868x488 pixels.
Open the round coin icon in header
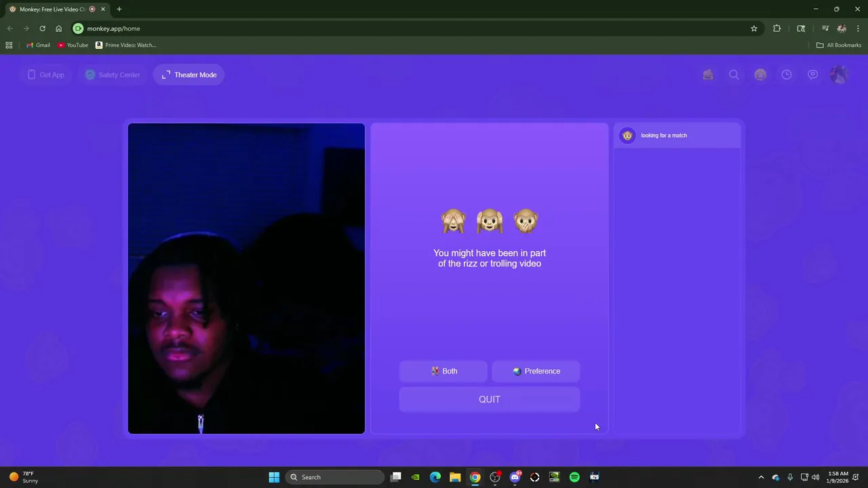point(760,75)
